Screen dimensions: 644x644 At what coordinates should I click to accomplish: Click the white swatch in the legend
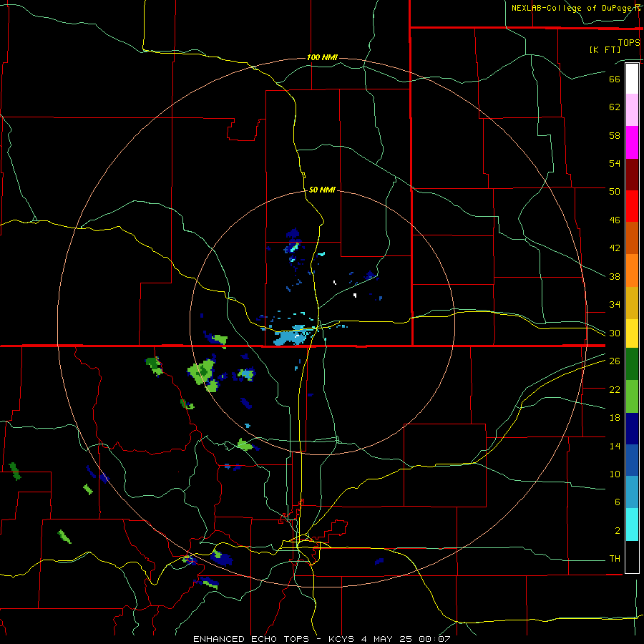tap(632, 79)
